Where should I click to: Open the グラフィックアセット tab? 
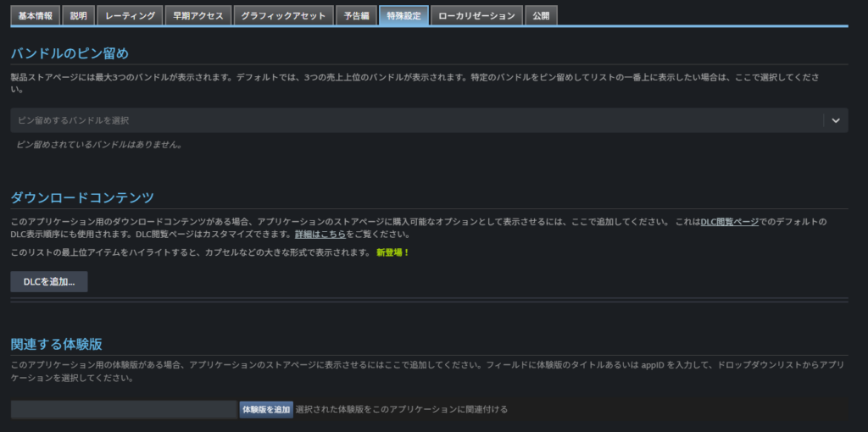(x=284, y=15)
